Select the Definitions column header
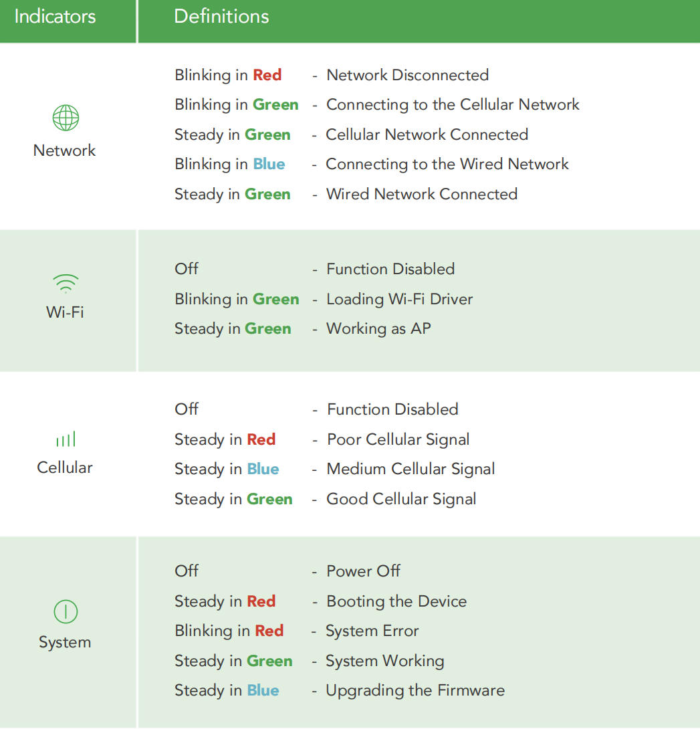 [221, 17]
